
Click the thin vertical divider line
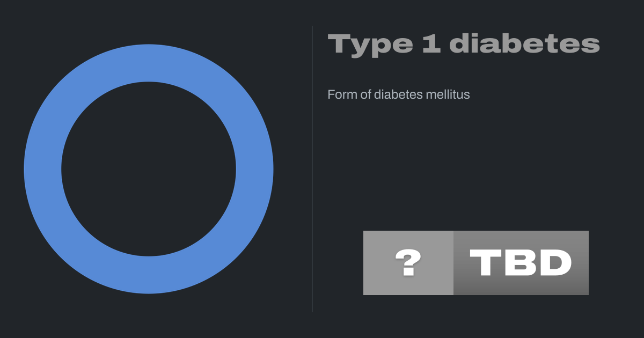tap(312, 169)
